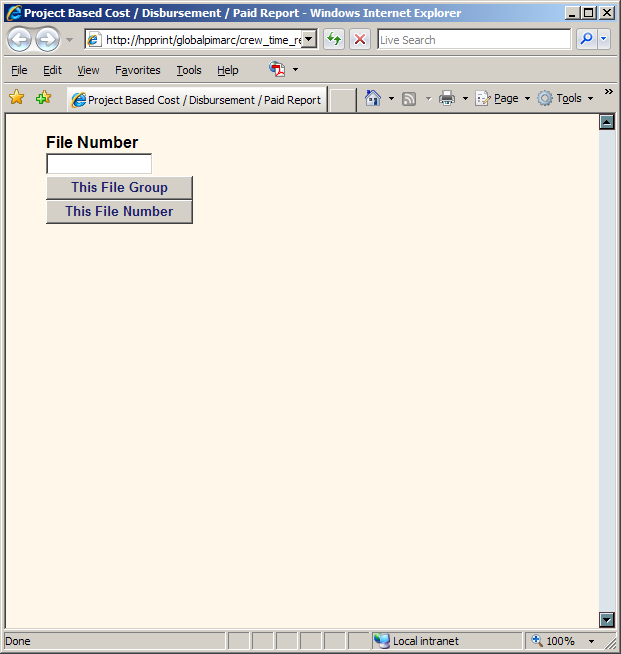Image resolution: width=621 pixels, height=654 pixels.
Task: Click the Live Search box
Action: point(474,40)
